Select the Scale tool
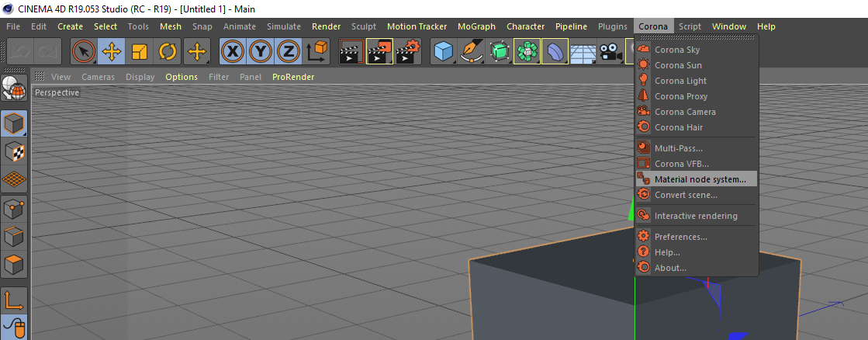The image size is (868, 340). point(139,52)
